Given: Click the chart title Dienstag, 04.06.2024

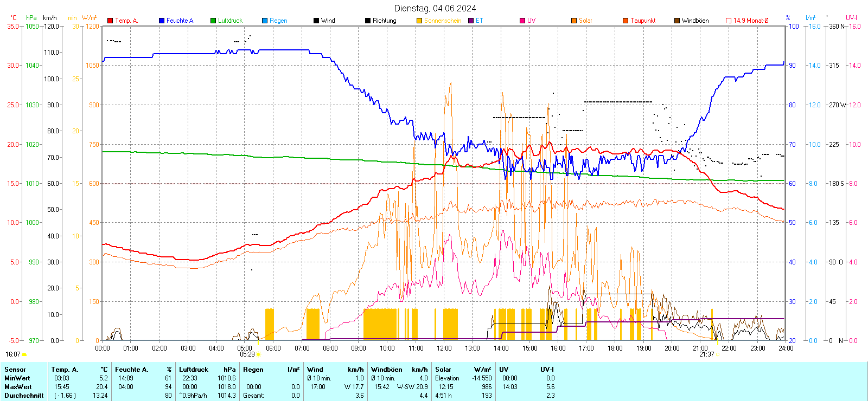Looking at the screenshot, I should click(x=435, y=8).
